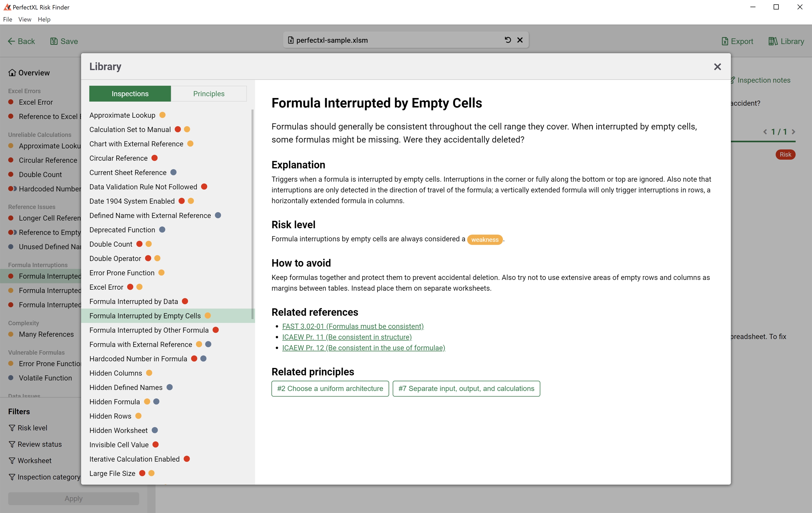Click the reload file icon
Viewport: 812px width, 513px height.
(507, 40)
